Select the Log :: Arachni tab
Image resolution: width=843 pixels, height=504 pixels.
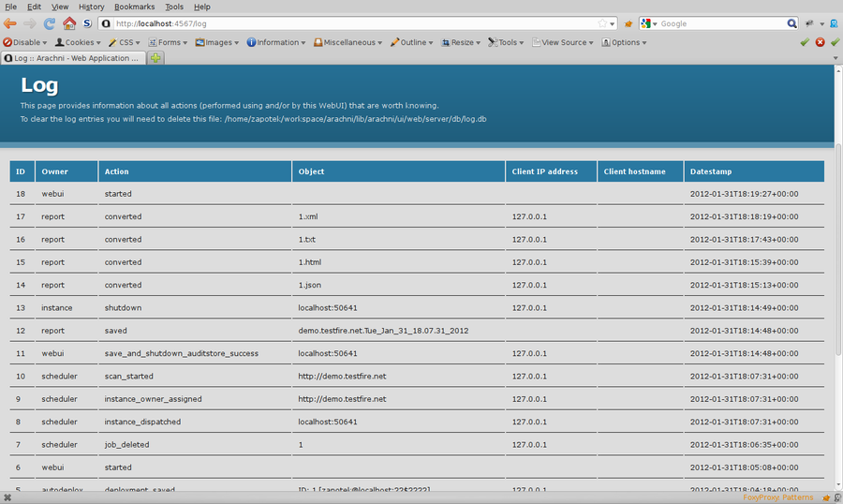click(x=73, y=58)
